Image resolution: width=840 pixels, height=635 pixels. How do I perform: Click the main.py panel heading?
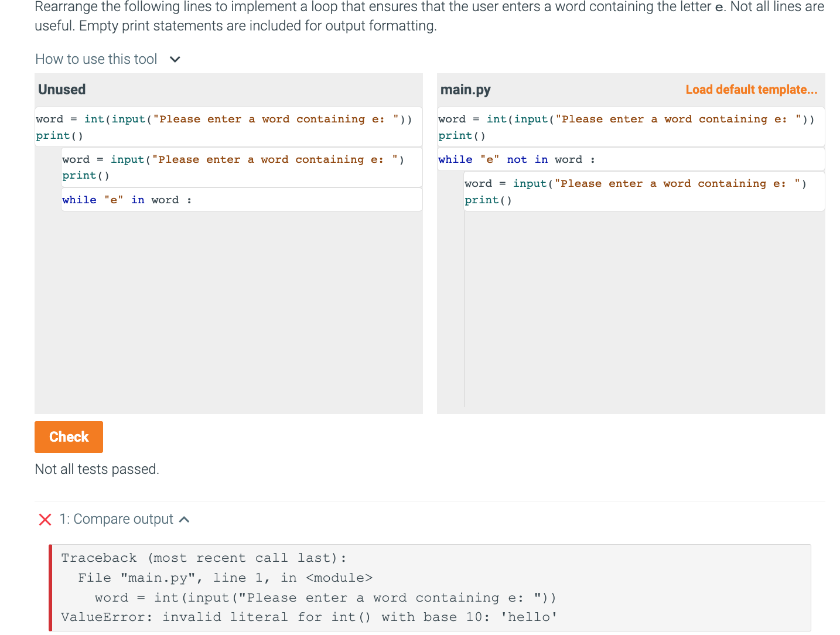(x=466, y=90)
